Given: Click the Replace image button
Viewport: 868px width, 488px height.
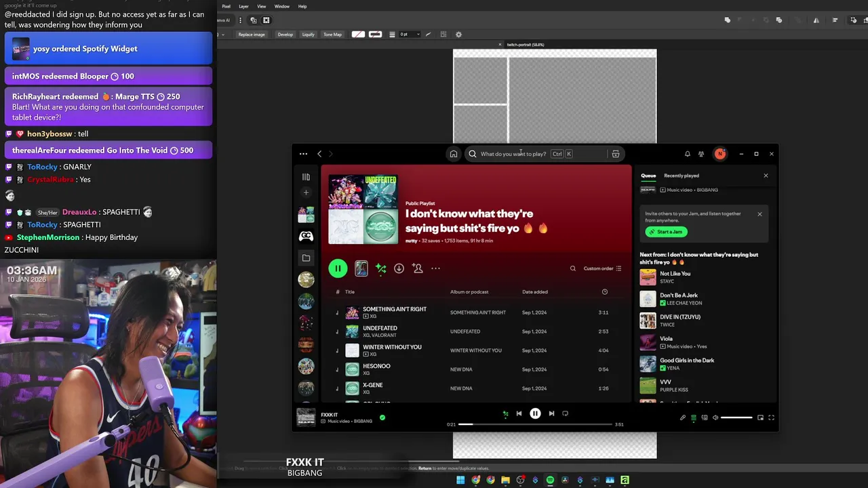Looking at the screenshot, I should (x=252, y=35).
